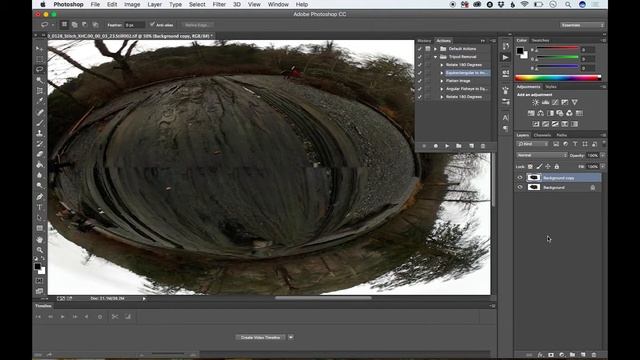The width and height of the screenshot is (640, 360).
Task: Select the Quick Selection tool
Action: coord(40,80)
